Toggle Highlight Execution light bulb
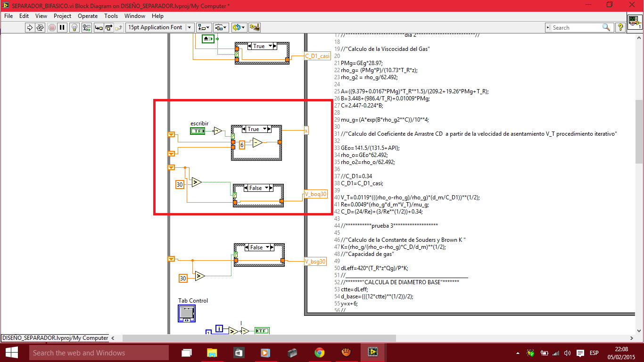Viewport: 644px width, 362px height. 74,27
